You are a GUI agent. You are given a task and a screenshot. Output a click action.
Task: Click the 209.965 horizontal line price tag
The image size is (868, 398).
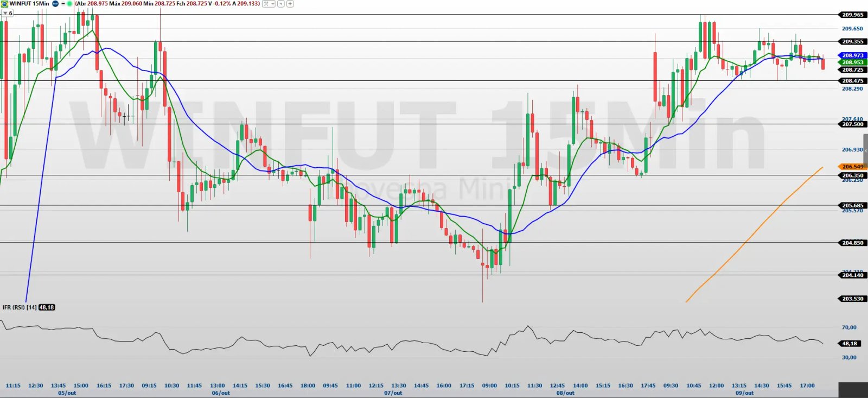click(853, 15)
